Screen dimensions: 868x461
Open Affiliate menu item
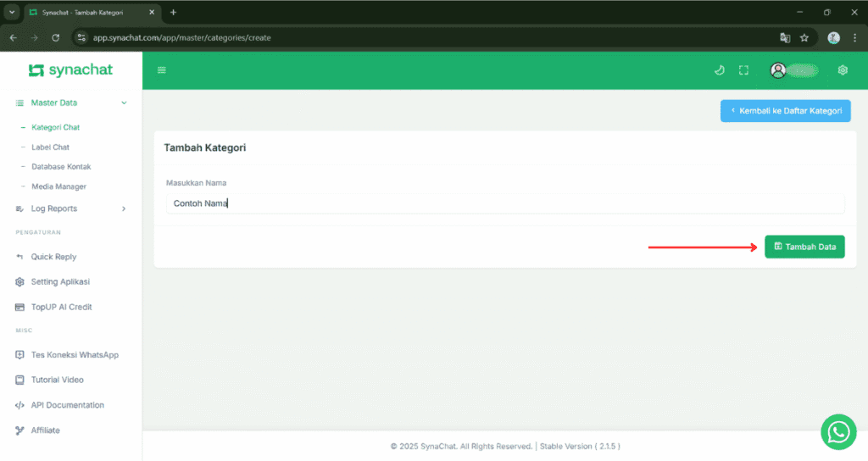[46, 430]
